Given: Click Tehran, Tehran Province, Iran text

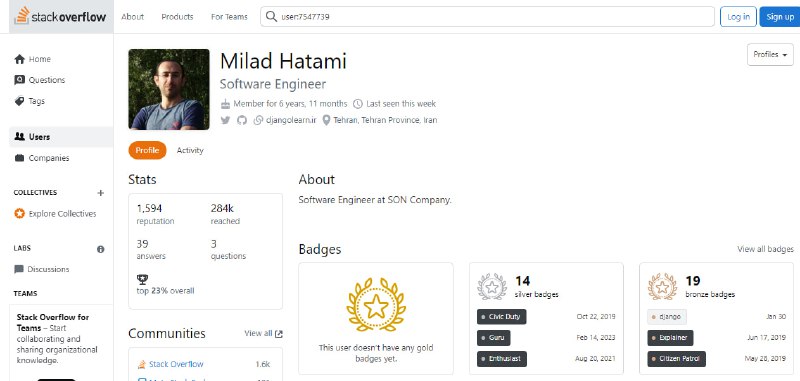Looking at the screenshot, I should click(385, 120).
